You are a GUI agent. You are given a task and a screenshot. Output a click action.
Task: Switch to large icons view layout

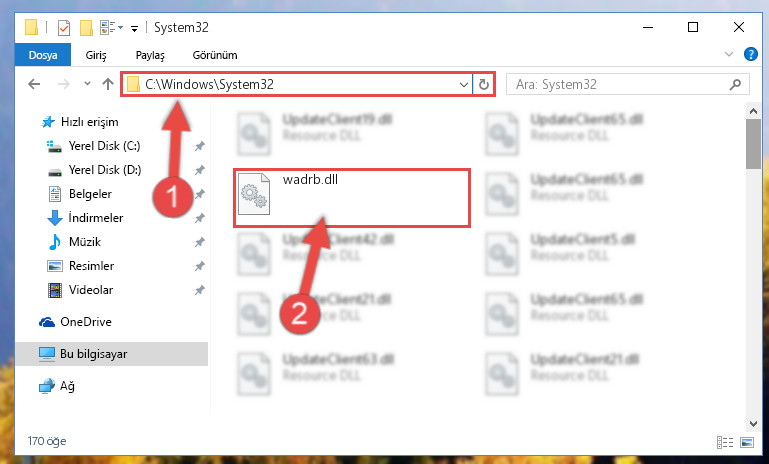point(746,442)
